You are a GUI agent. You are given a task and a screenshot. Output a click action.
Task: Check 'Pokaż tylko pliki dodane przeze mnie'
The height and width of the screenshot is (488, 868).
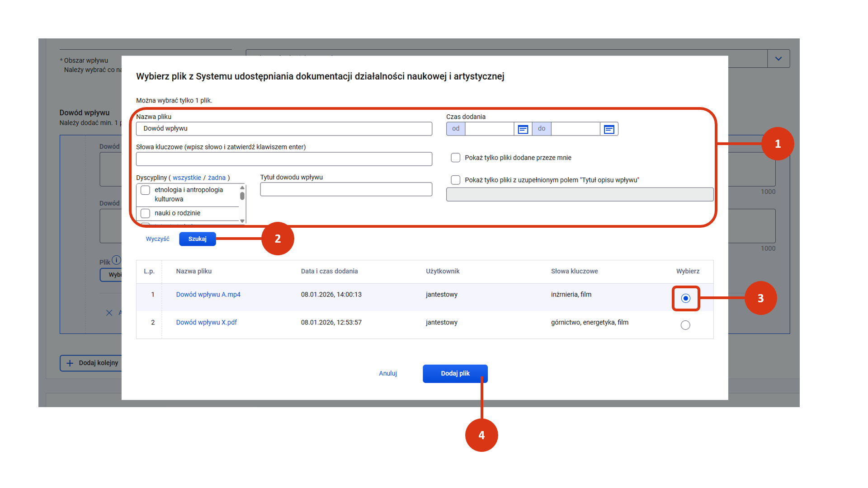pos(455,158)
